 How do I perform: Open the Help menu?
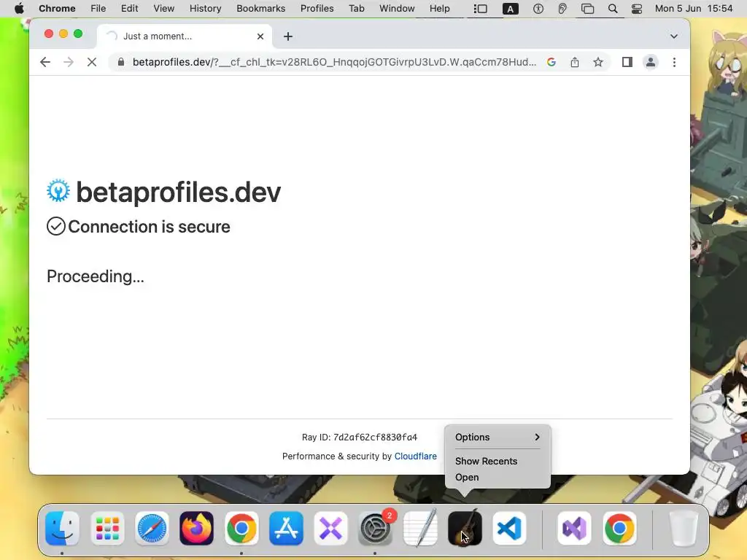[x=439, y=8]
